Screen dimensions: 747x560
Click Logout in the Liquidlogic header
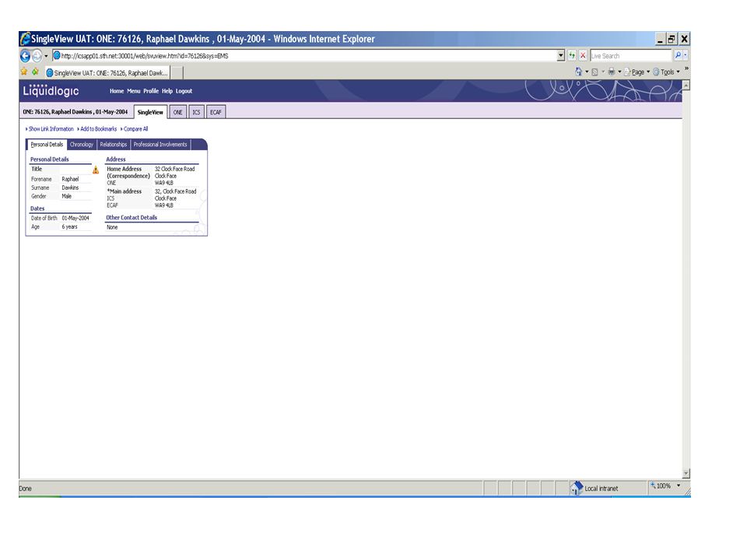[x=184, y=91]
